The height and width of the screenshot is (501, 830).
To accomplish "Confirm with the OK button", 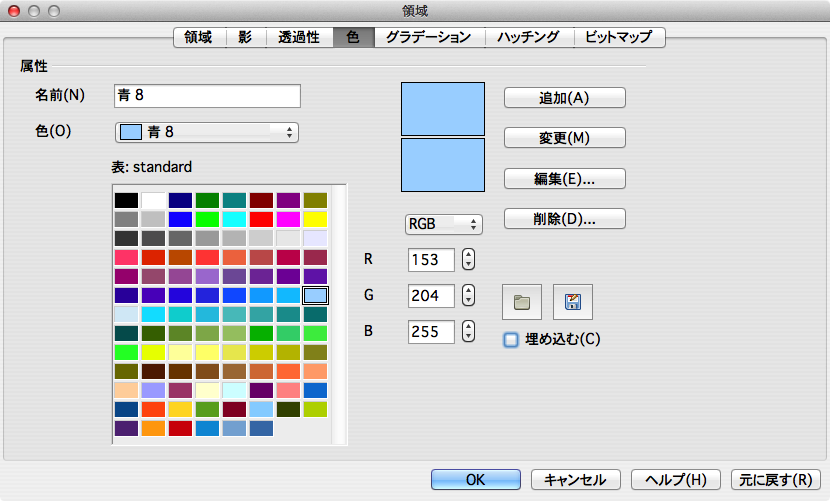I will tap(475, 480).
